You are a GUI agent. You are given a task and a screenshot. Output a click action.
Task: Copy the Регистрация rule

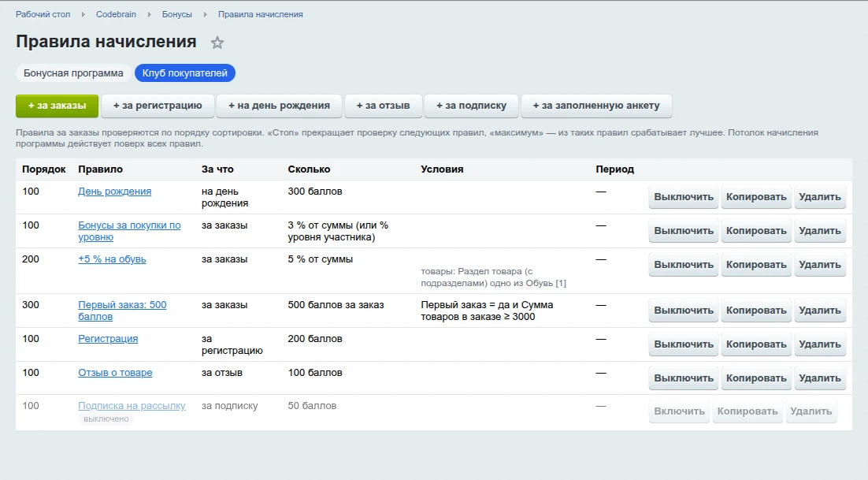[756, 344]
